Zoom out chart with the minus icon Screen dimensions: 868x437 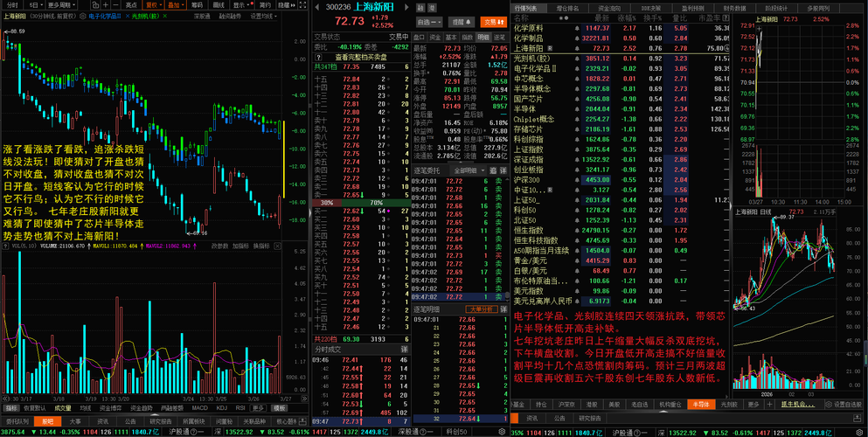click(x=116, y=5)
